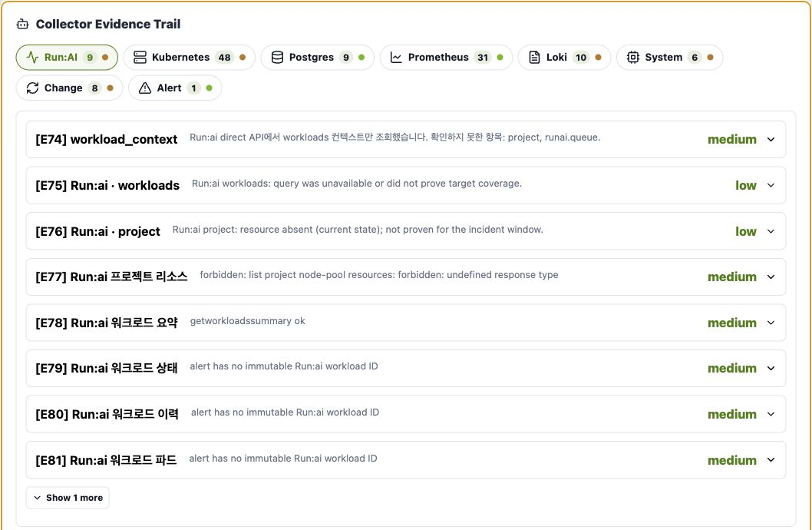Click the Run:AI pulse icon
Screen dimensions: 812x530
point(33,57)
